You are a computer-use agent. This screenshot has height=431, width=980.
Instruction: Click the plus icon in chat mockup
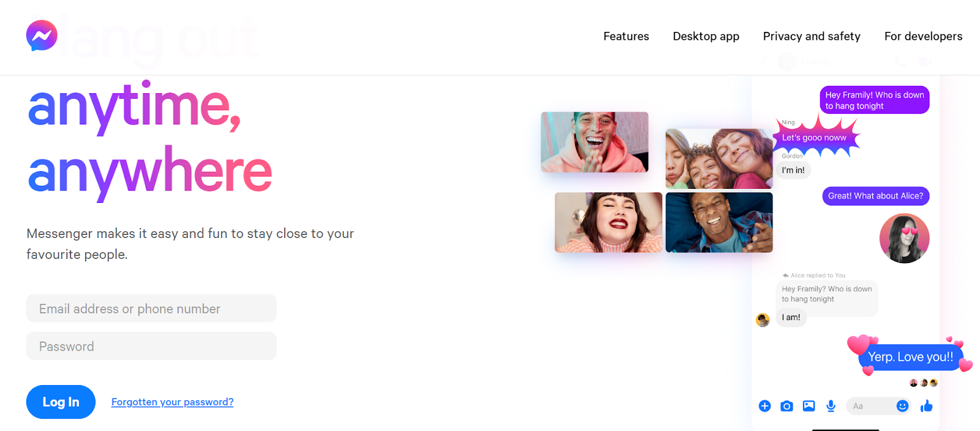pos(764,406)
